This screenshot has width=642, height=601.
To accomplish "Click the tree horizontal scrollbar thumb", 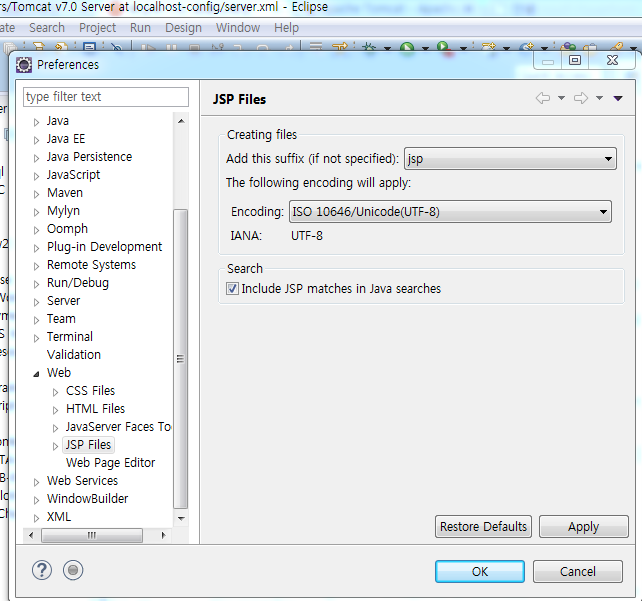I will pos(92,535).
